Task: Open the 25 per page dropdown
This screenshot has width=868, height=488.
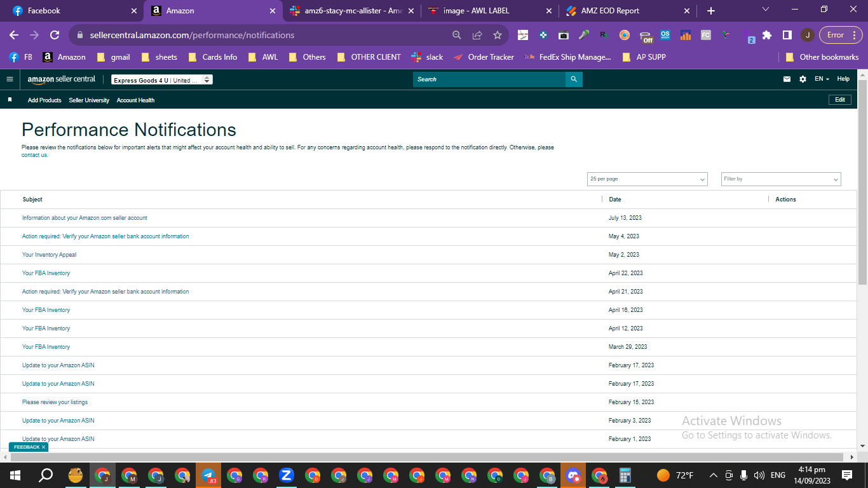Action: [648, 179]
